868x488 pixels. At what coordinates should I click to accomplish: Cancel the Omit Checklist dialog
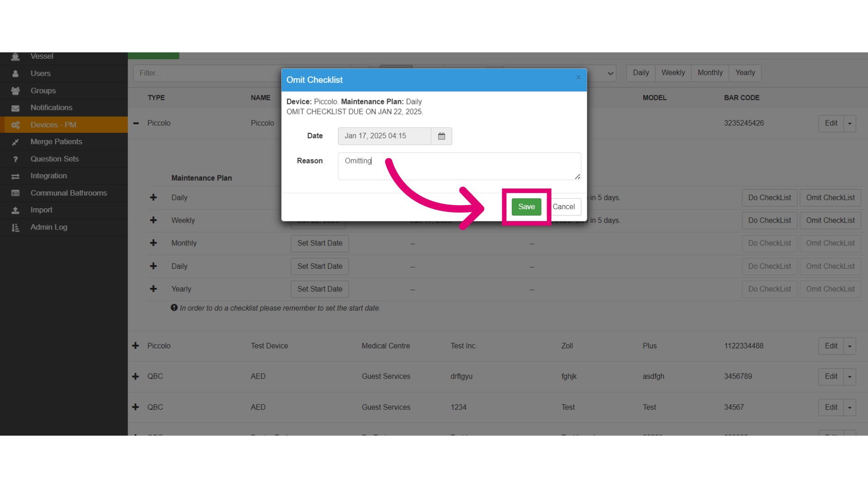564,207
